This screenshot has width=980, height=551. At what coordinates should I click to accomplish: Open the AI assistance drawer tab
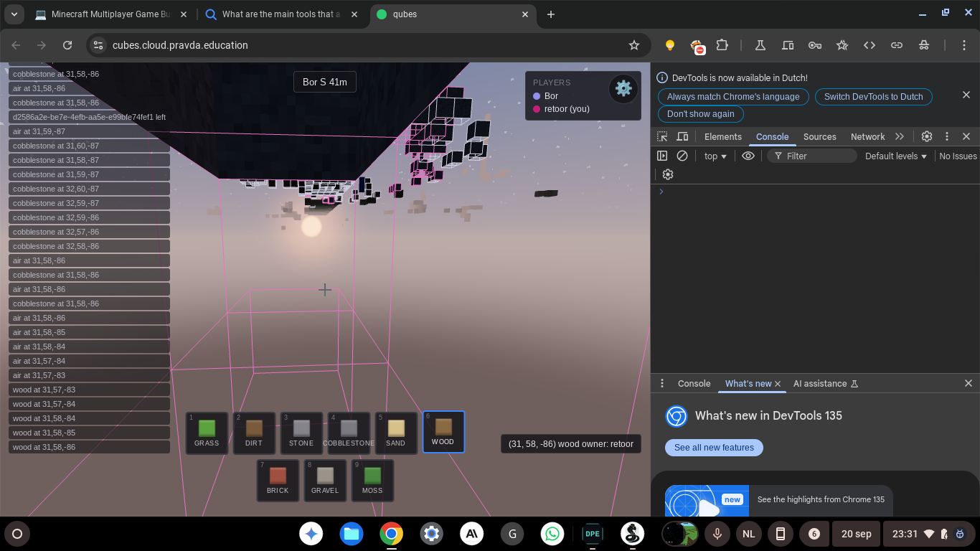click(x=826, y=383)
